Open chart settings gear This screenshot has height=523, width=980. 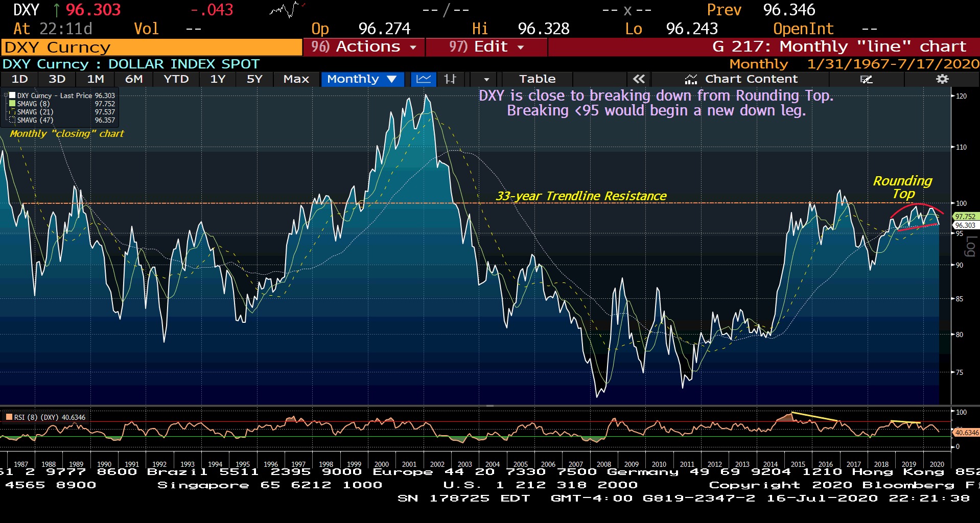(x=942, y=79)
